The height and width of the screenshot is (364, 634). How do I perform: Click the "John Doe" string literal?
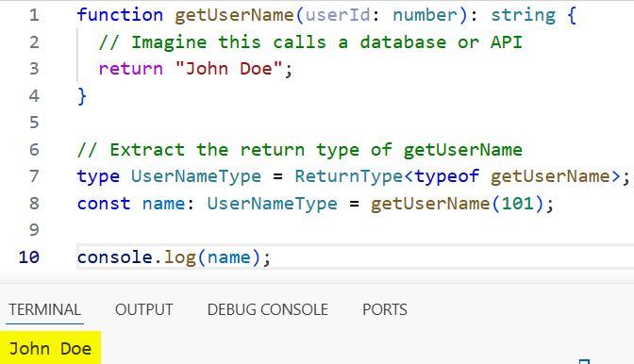click(x=228, y=69)
